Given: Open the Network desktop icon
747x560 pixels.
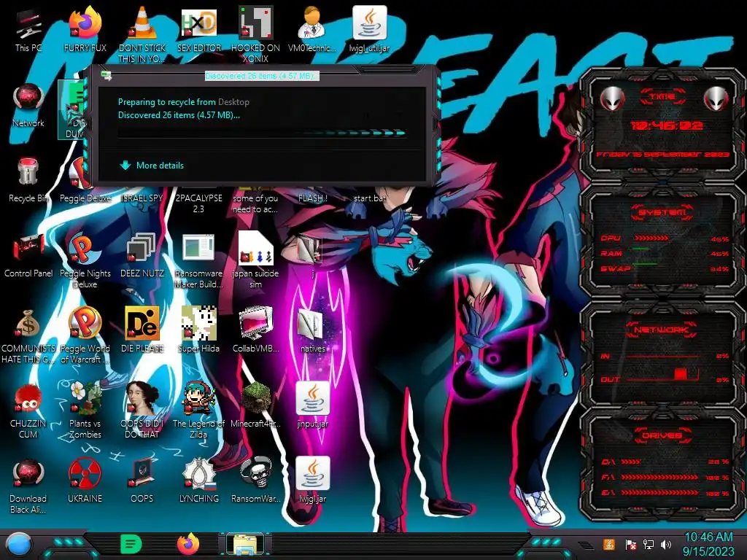Looking at the screenshot, I should [x=28, y=105].
